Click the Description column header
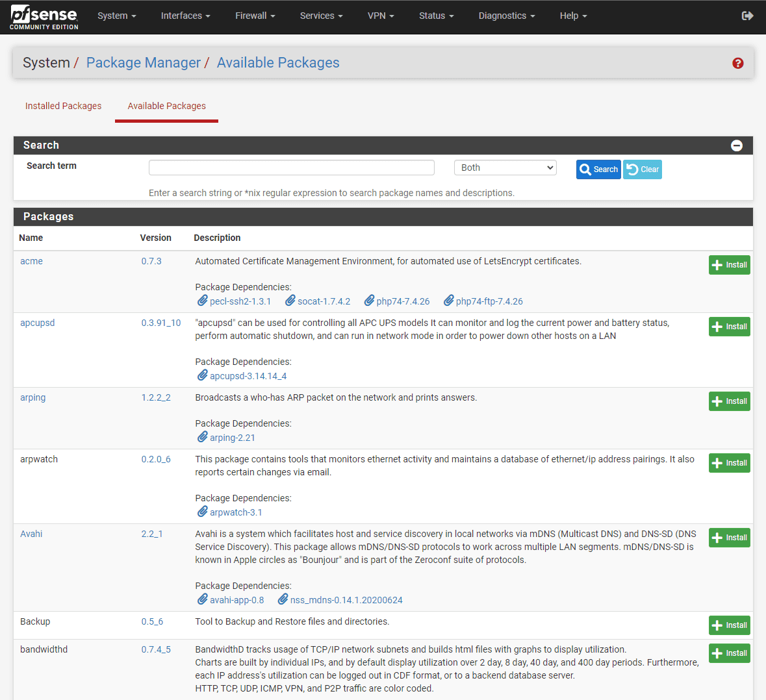766x700 pixels. click(217, 238)
